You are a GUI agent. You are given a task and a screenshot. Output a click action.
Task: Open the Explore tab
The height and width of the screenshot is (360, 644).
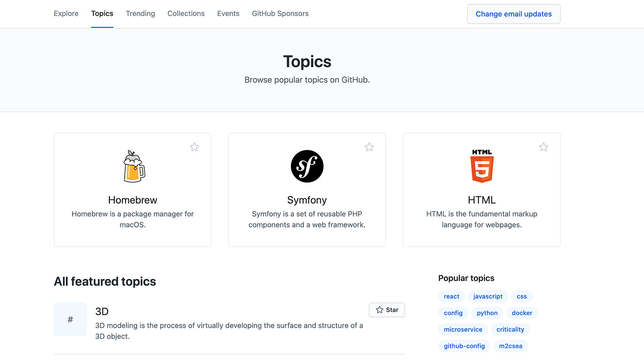tap(66, 14)
